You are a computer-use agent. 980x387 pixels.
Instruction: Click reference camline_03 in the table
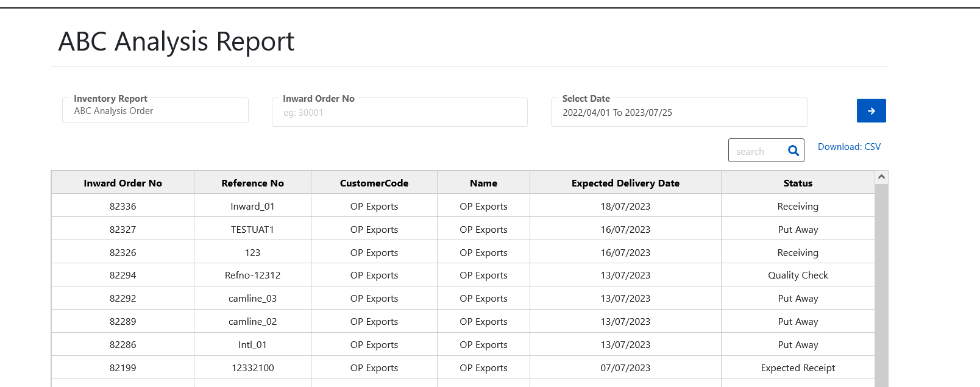coord(252,299)
